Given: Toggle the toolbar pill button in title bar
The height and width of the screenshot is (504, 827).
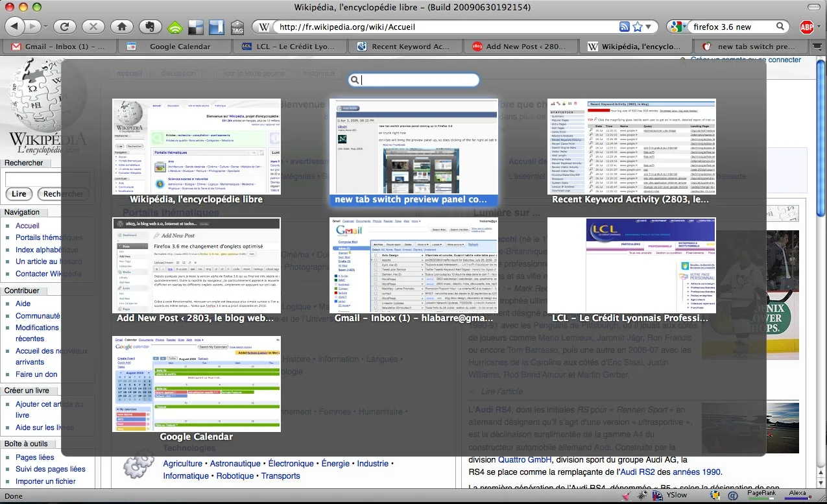Looking at the screenshot, I should tap(813, 6).
